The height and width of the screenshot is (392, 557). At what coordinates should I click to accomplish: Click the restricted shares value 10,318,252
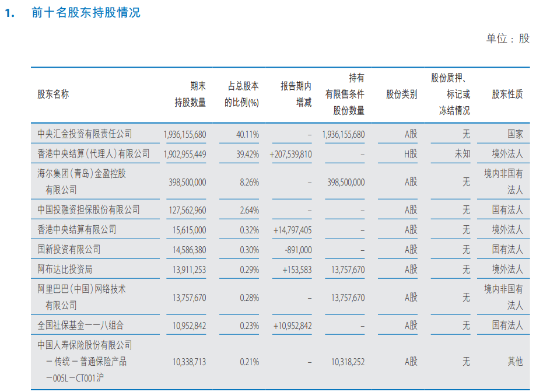[x=348, y=362]
